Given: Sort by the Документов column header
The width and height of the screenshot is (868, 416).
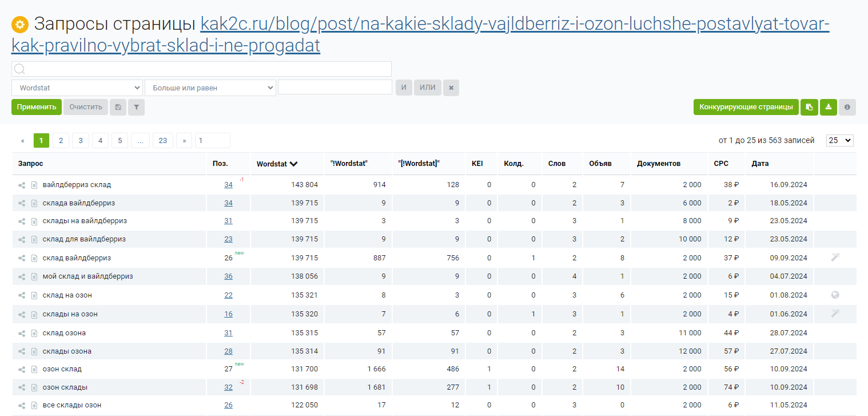Looking at the screenshot, I should click(659, 164).
